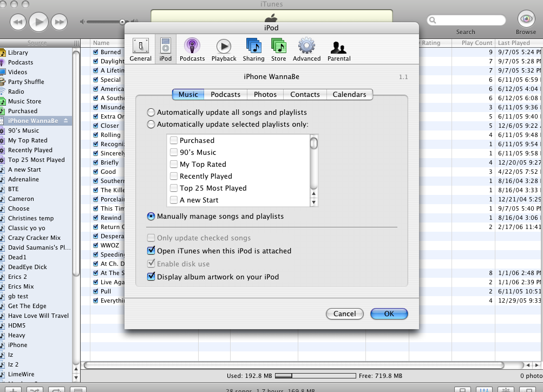This screenshot has width=543, height=392.
Task: Click the Last Played column header
Action: (519, 43)
